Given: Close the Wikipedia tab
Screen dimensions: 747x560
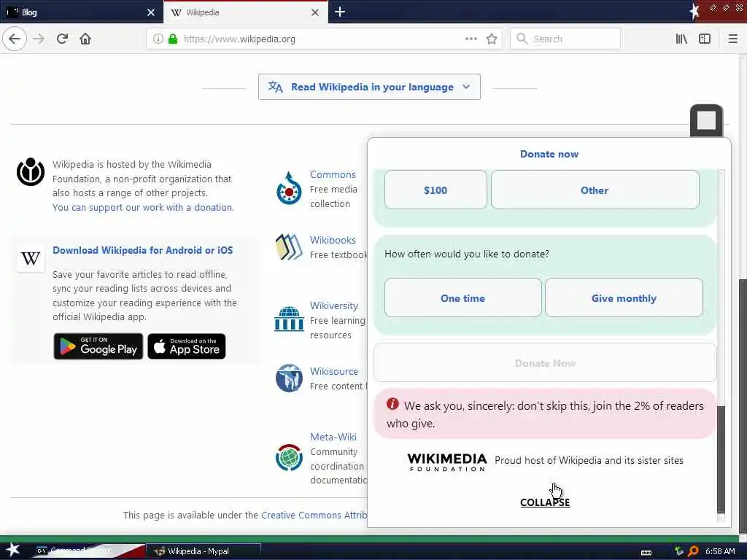Looking at the screenshot, I should 315,12.
